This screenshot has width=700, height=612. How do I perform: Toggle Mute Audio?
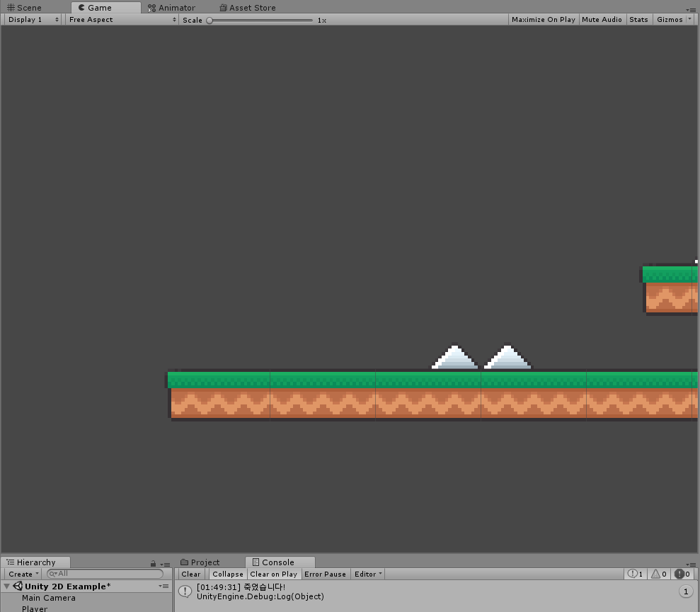[602, 20]
